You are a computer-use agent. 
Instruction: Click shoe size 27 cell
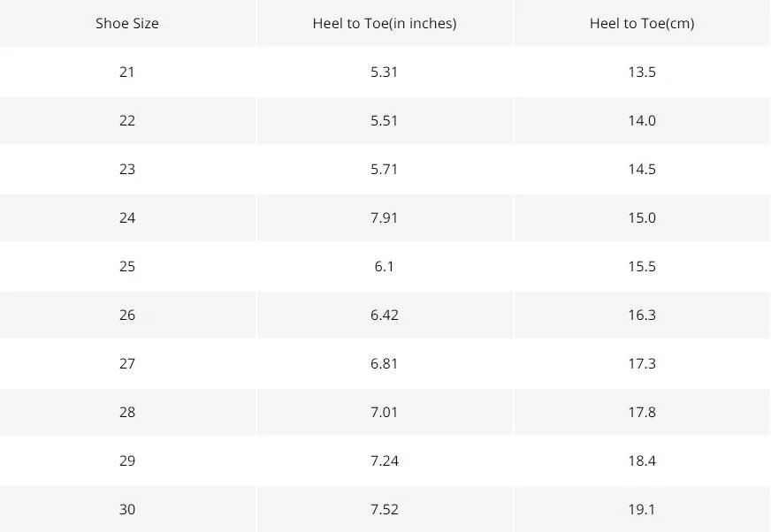pos(126,363)
